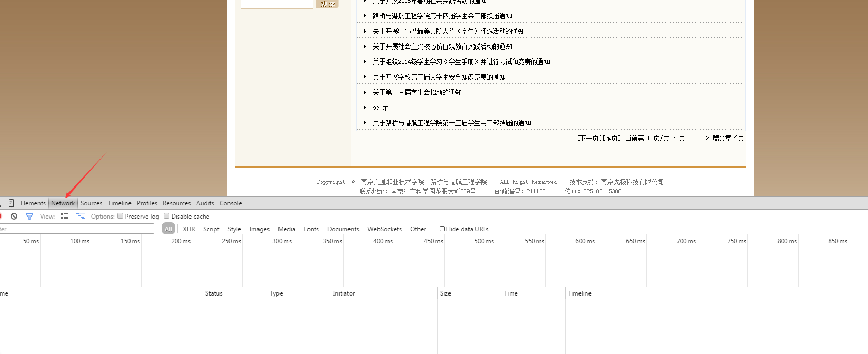
Task: Go to next page link 下一页
Action: click(590, 138)
